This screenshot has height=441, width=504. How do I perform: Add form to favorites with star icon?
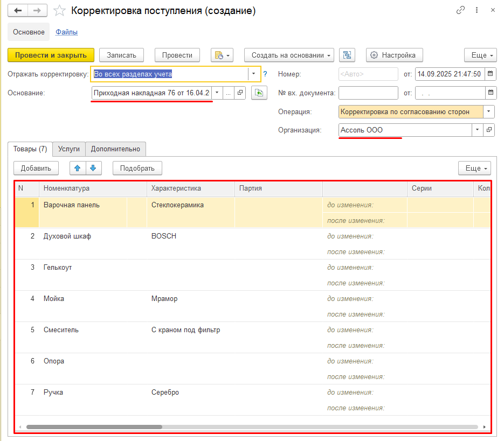[59, 11]
